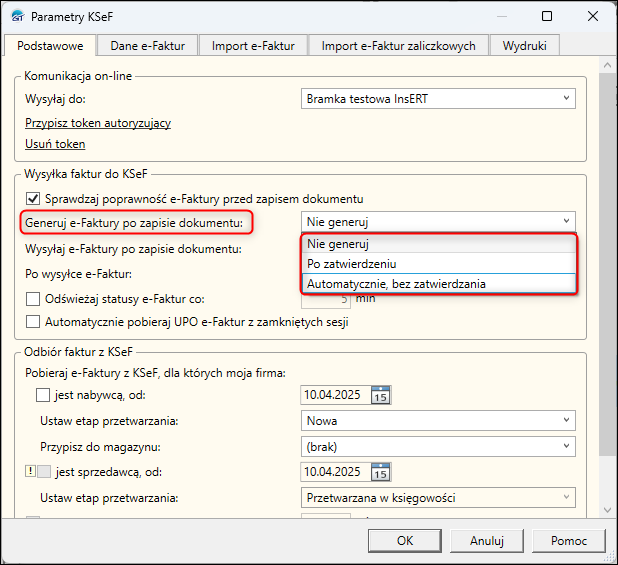Screen dimensions: 618x565
Task: Minimize the Parametry KSeF window
Action: [500, 17]
